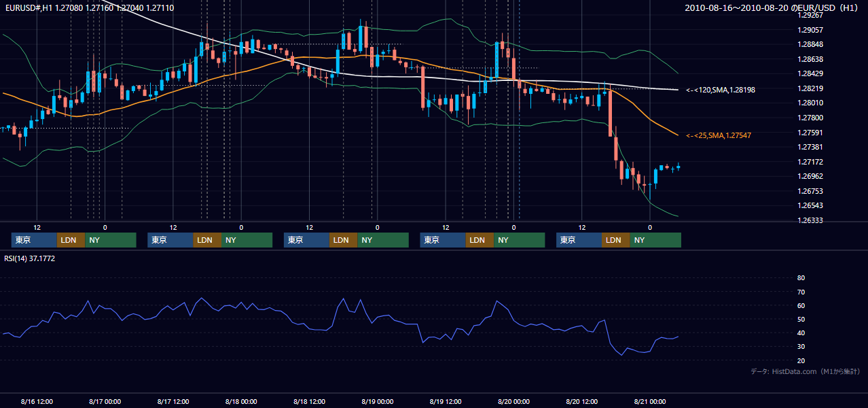Click price axis value 1.28848
868x408 pixels.
(x=810, y=45)
